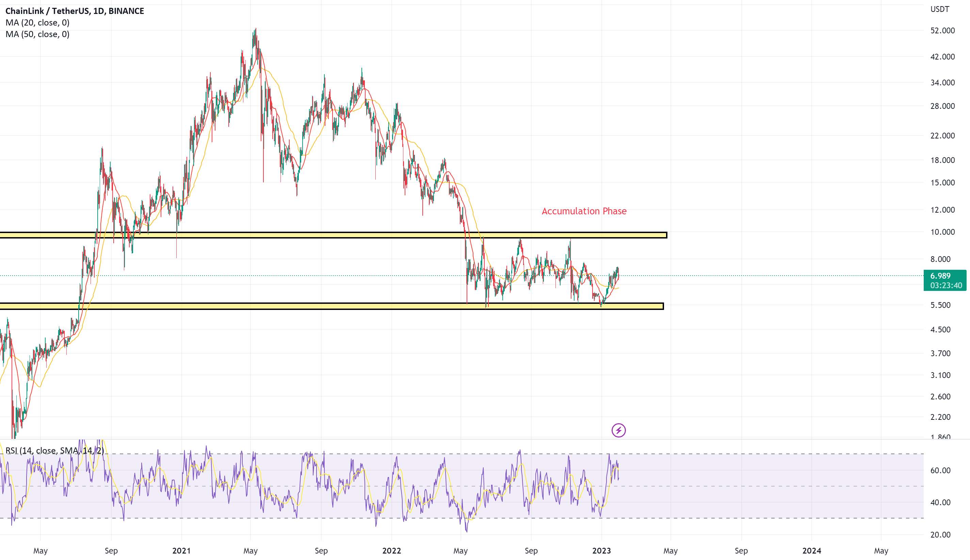Click the RSI 20.00 axis label
970x560 pixels.
[940, 535]
